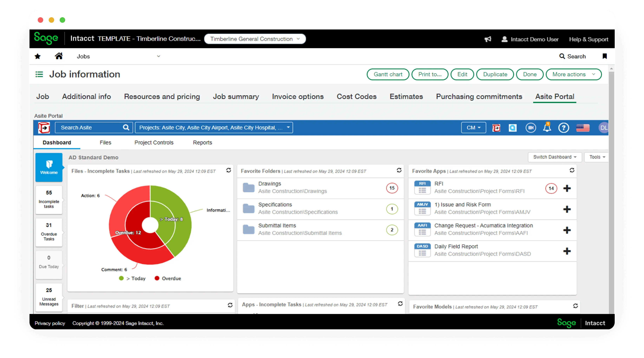The width and height of the screenshot is (644, 358).
Task: Switch to the Cost Codes tab
Action: pyautogui.click(x=356, y=97)
